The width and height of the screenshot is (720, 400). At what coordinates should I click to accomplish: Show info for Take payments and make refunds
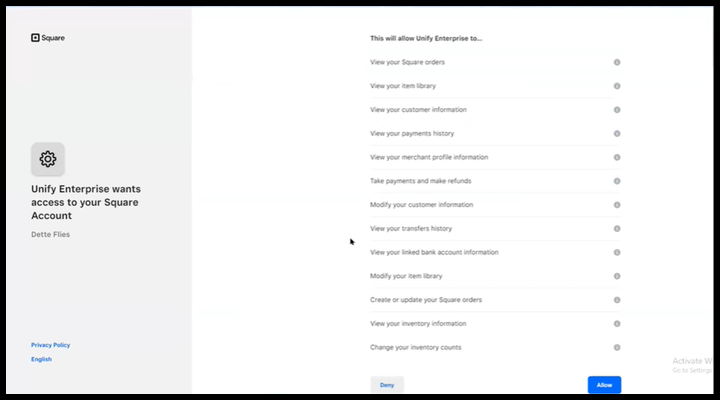pos(617,181)
